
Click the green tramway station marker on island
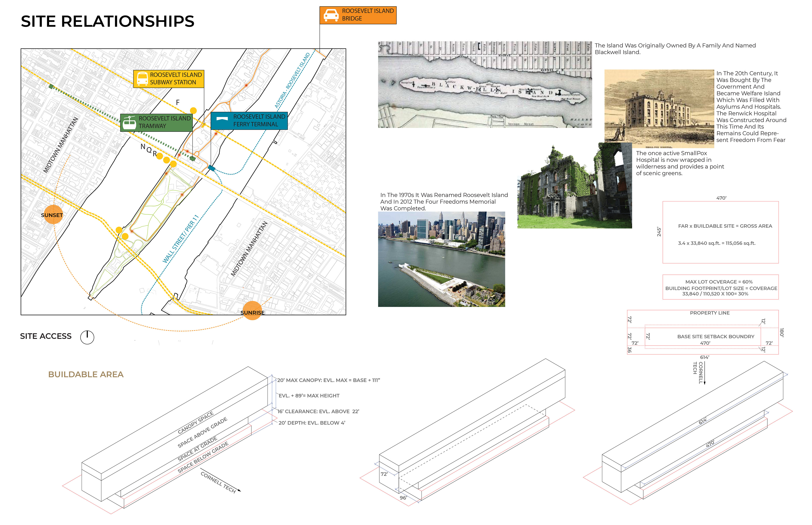click(192, 158)
